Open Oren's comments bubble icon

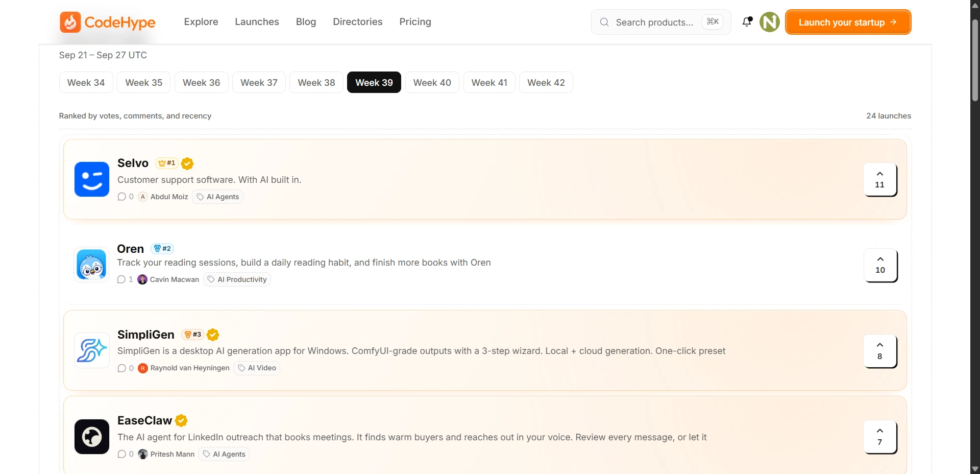121,279
